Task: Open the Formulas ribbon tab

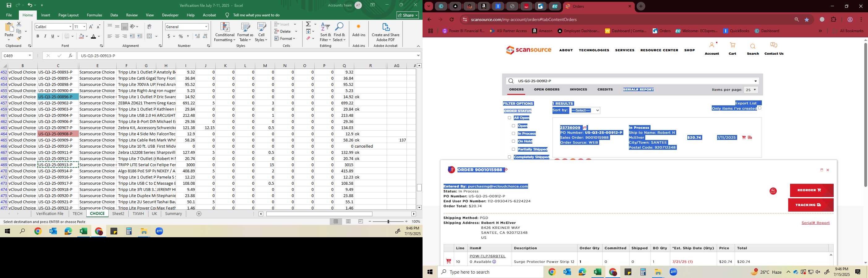Action: tap(94, 15)
